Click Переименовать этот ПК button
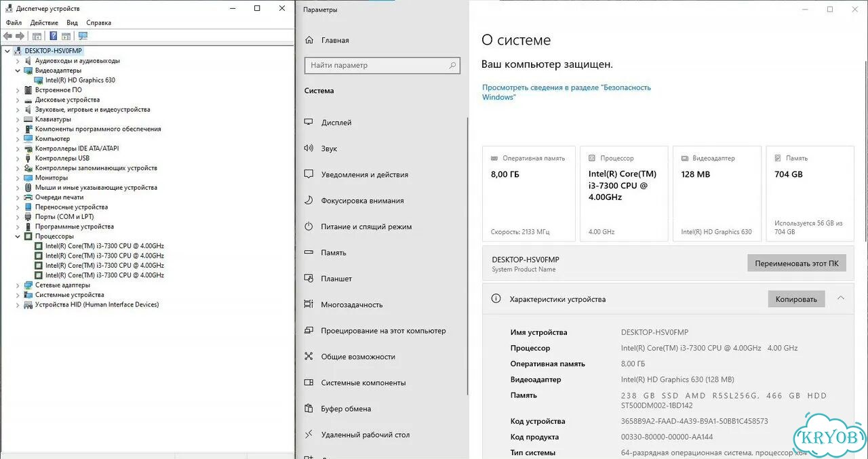 (x=797, y=263)
